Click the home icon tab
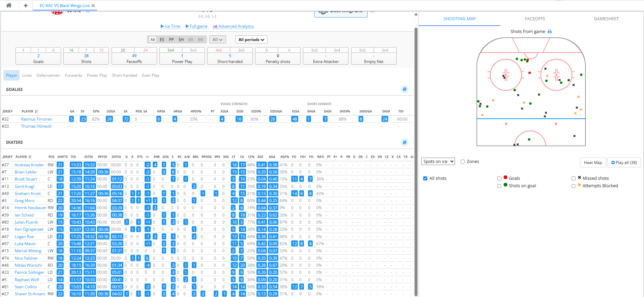Viewport: 644px width, 297px height. coord(9,5)
